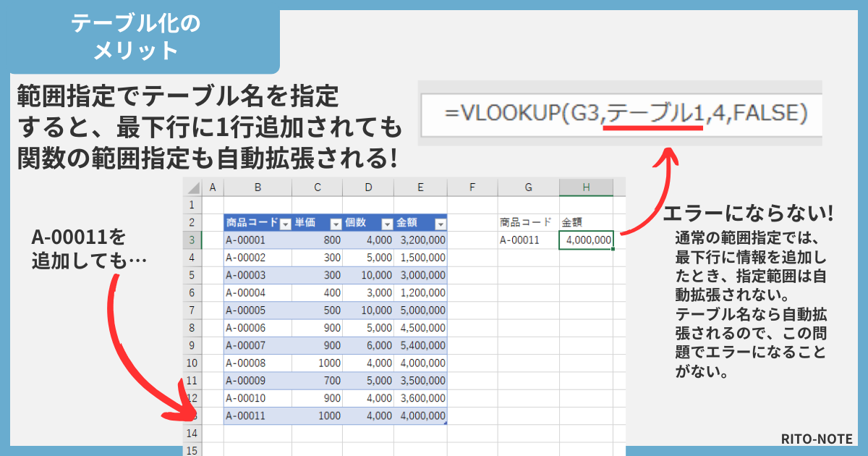Open the 個数 filter dropdown menu

pyautogui.click(x=386, y=221)
